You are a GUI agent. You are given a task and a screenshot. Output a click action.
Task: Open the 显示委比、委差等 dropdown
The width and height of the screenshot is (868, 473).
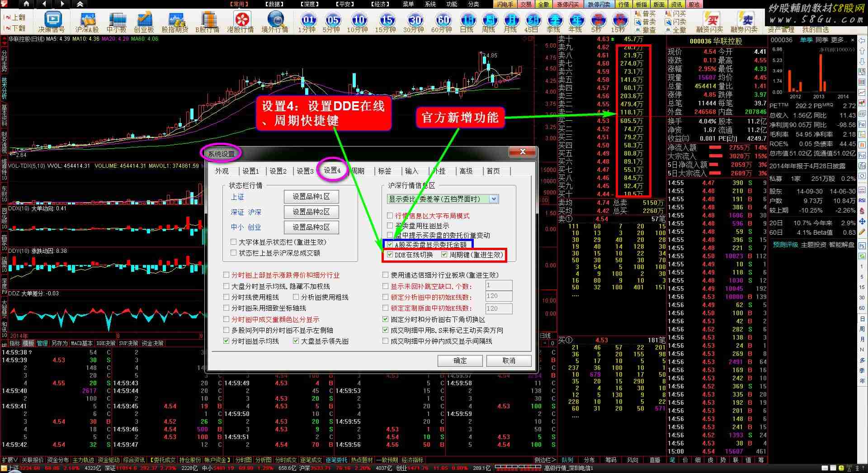(x=494, y=199)
